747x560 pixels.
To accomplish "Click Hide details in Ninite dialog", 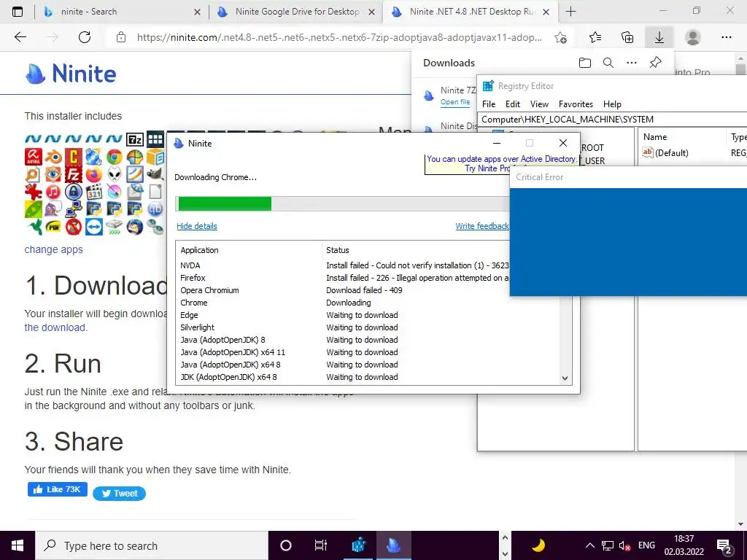I will 197,226.
